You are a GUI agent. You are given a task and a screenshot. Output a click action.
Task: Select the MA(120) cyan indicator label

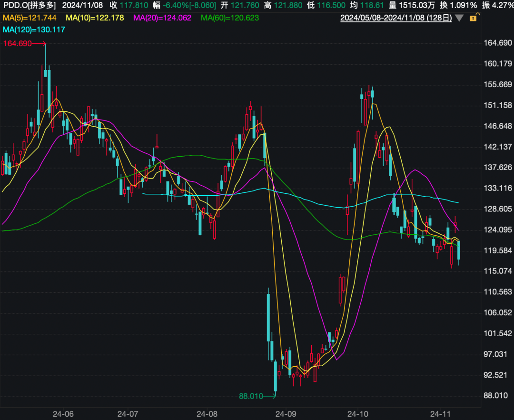point(34,30)
